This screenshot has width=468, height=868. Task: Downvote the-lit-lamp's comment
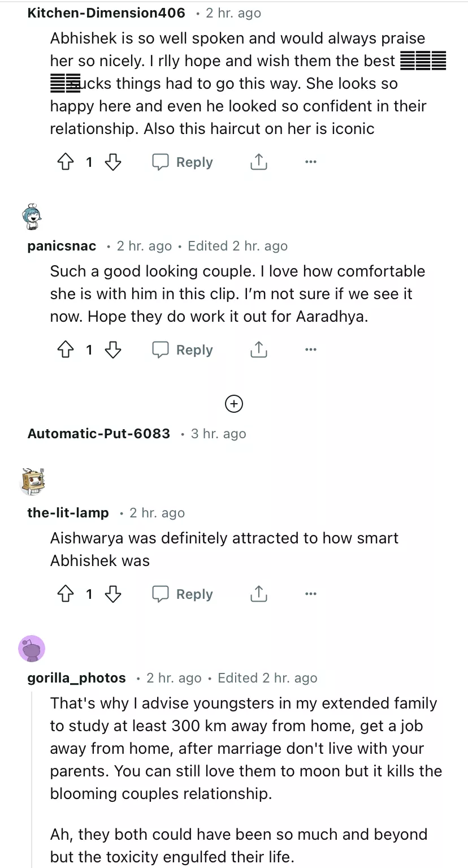click(x=113, y=594)
